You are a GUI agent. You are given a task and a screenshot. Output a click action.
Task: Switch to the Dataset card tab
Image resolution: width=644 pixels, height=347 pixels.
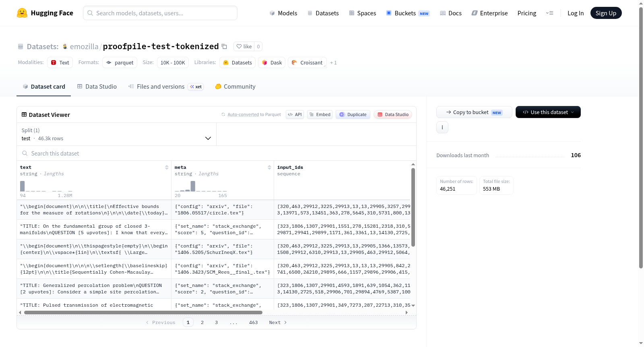click(44, 87)
